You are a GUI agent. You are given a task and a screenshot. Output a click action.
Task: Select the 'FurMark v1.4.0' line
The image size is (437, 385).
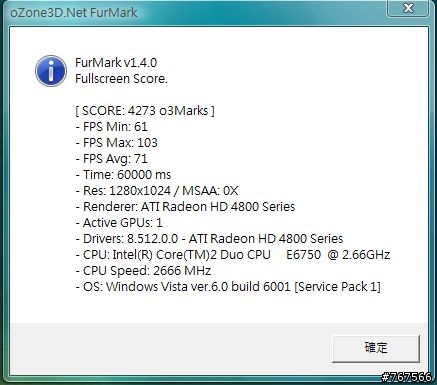[x=116, y=63]
